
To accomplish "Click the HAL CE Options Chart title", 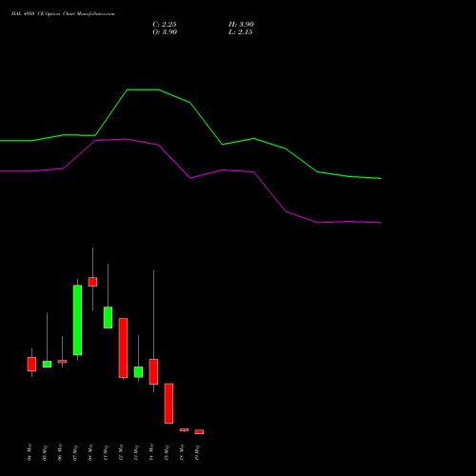I will 63,14.
